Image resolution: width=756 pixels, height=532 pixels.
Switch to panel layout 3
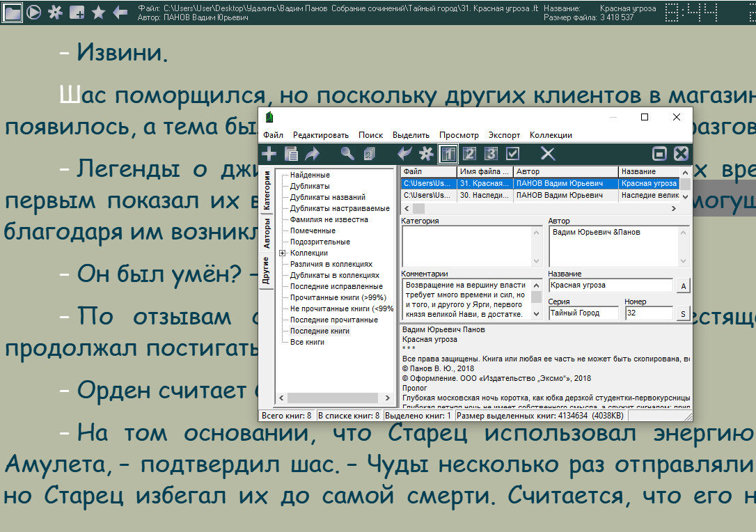pos(491,154)
